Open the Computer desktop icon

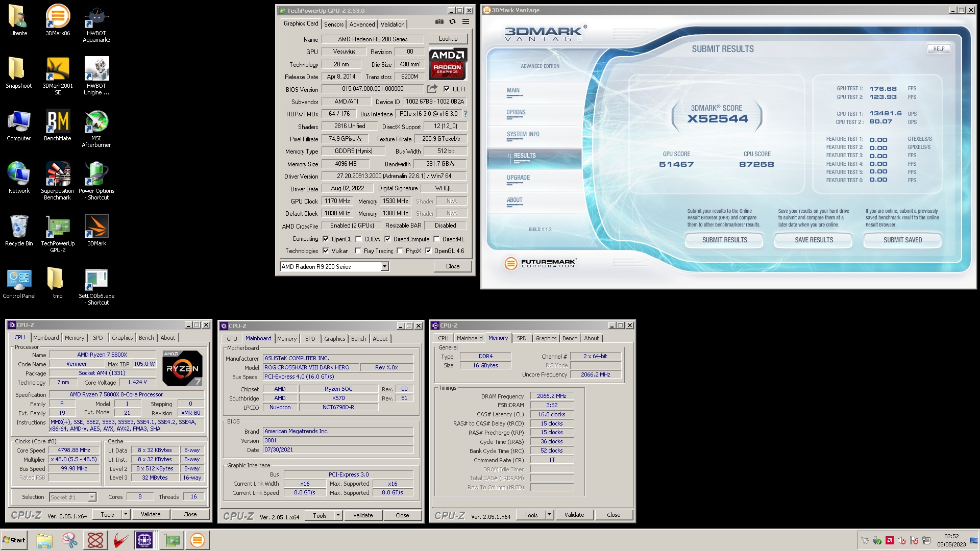click(x=19, y=126)
